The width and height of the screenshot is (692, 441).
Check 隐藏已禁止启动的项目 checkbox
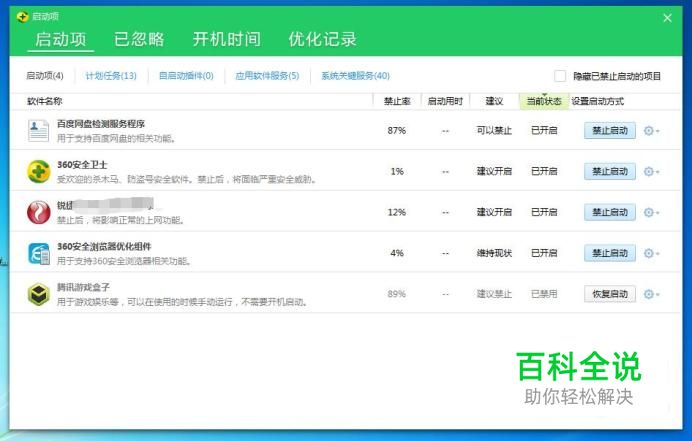click(x=560, y=76)
